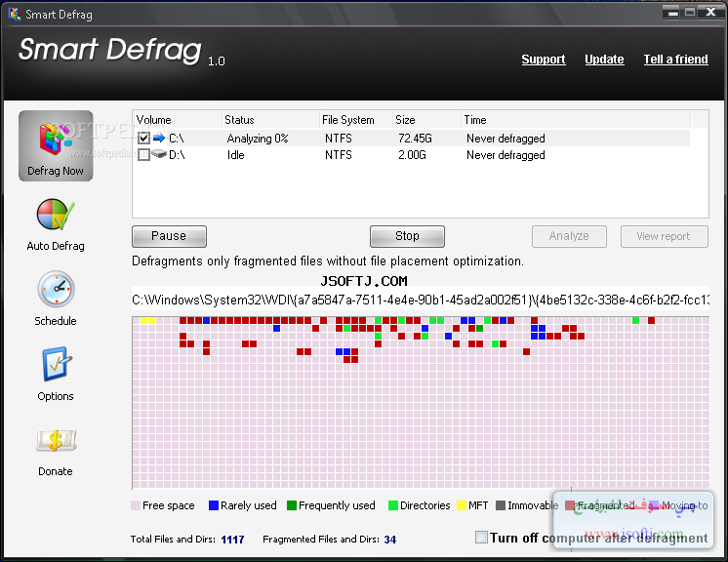This screenshot has height=562, width=728.
Task: Click the NTFS cell in the C:\ row
Action: click(x=339, y=139)
